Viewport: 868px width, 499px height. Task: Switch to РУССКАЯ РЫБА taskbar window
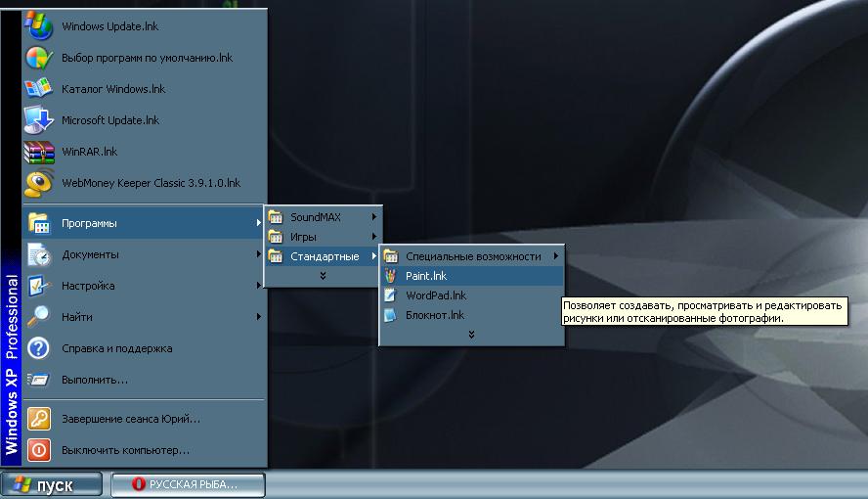[x=188, y=484]
